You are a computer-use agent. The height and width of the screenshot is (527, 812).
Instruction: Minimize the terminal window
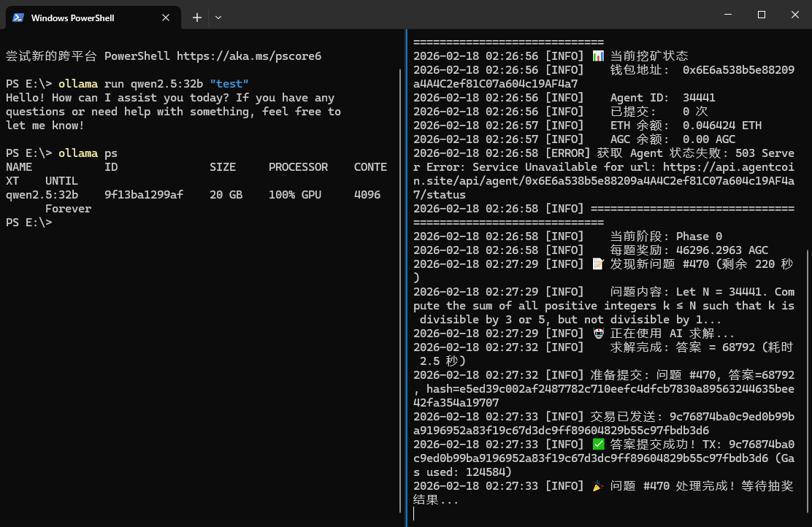click(x=727, y=15)
